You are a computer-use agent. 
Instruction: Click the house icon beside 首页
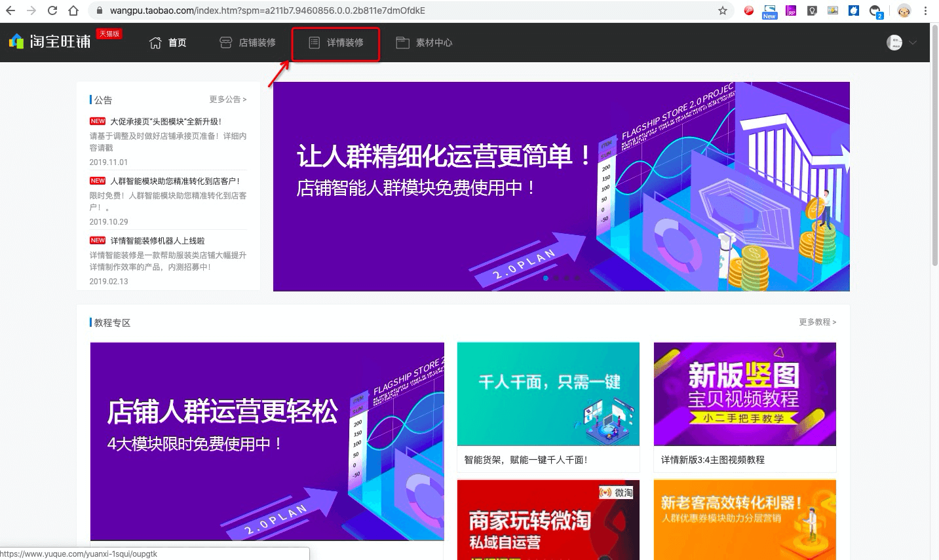point(155,43)
